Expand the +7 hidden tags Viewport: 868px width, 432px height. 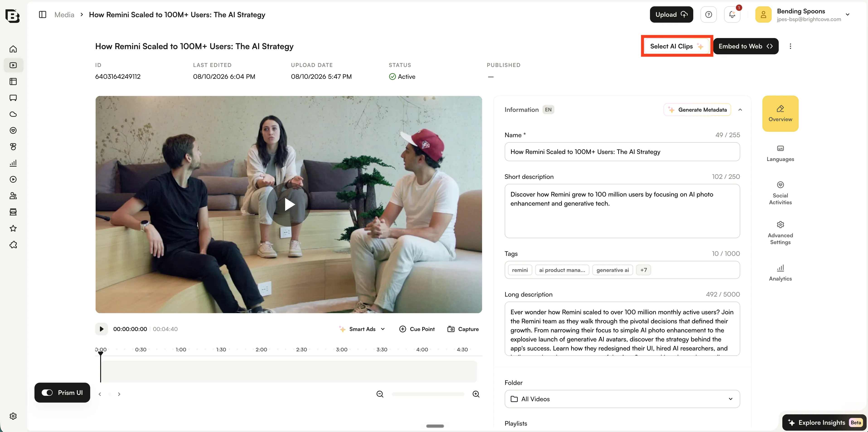(643, 270)
